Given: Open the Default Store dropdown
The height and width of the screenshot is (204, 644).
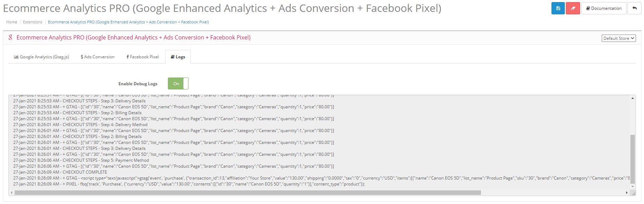Looking at the screenshot, I should pos(619,38).
